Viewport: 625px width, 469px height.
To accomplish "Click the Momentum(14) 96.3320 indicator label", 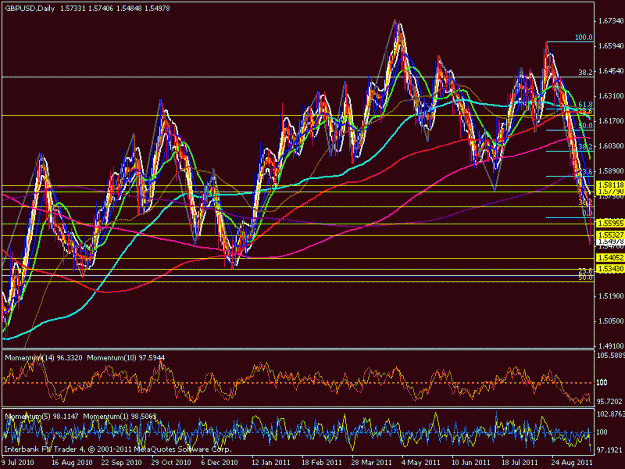I will tap(43, 358).
